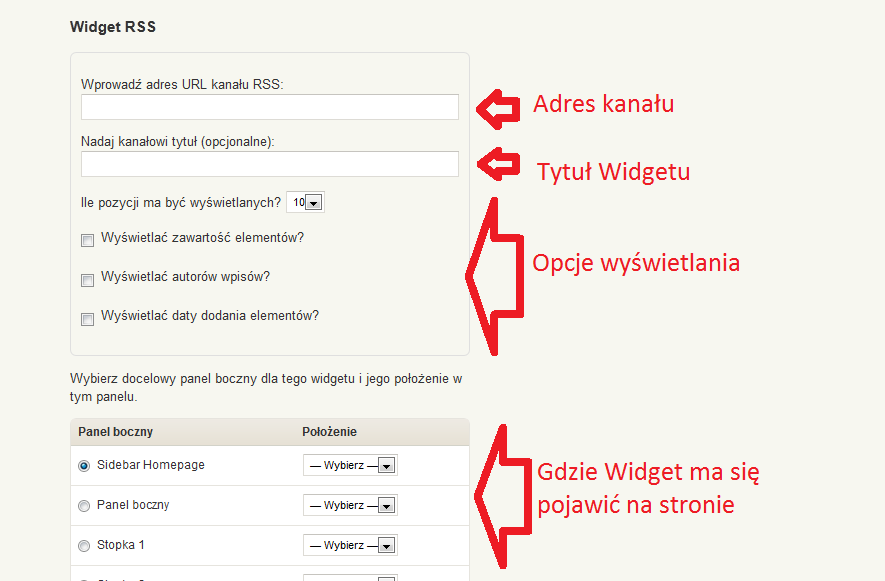
Task: Select the 'Stopka 1' radio button
Action: tap(84, 546)
